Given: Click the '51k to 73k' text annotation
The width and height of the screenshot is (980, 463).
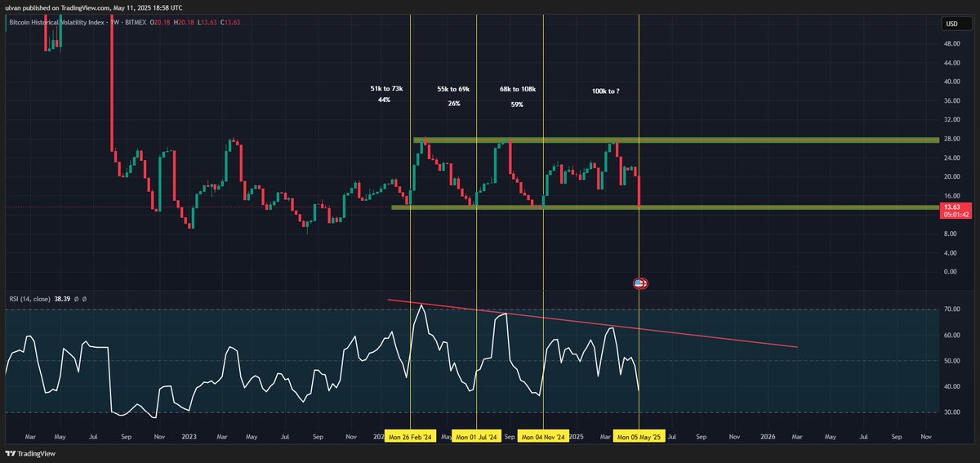Looking at the screenshot, I should pos(386,89).
